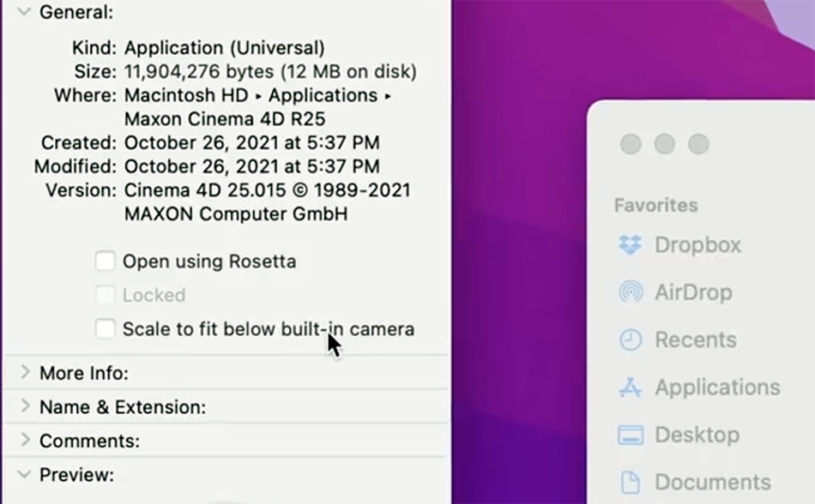
Task: Open Documents label in Finder sidebar
Action: pos(713,483)
